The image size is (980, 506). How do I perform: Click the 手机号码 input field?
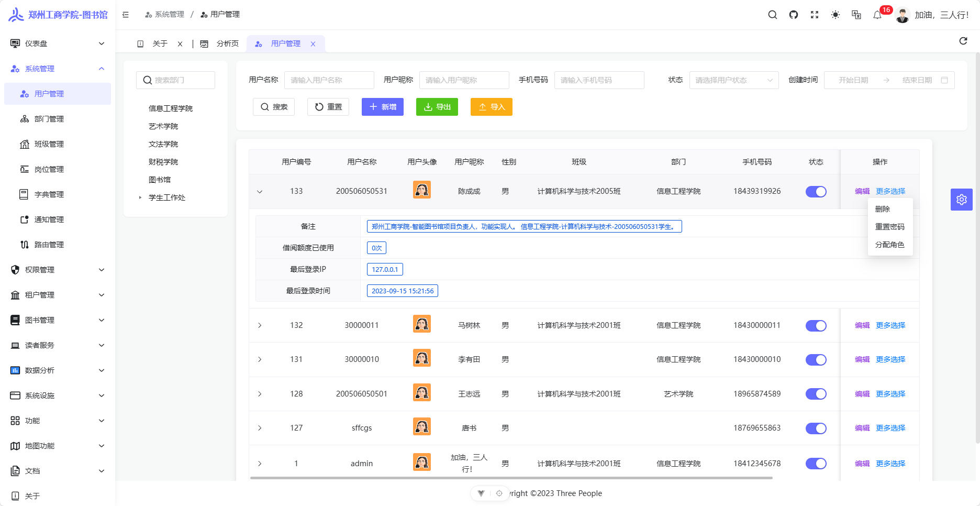pyautogui.click(x=599, y=80)
